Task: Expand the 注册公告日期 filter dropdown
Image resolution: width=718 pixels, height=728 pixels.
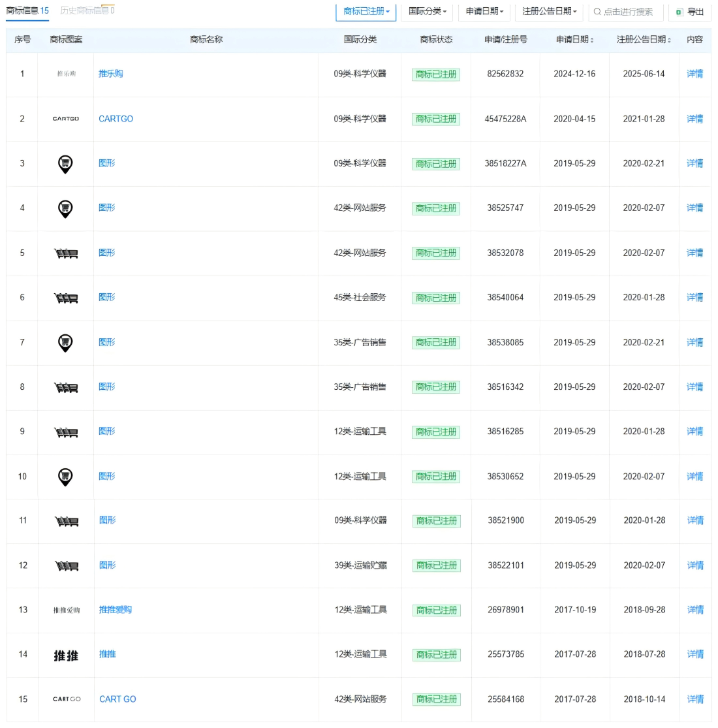Action: (x=549, y=11)
